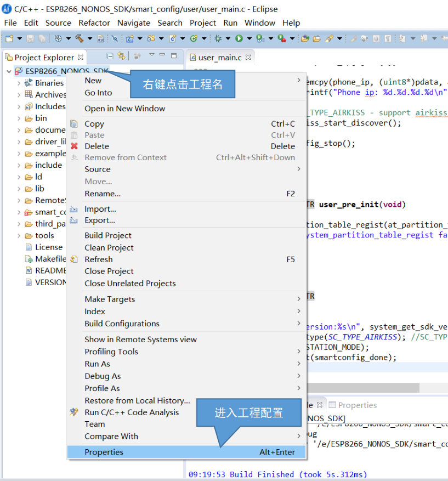This screenshot has height=481, width=448.
Task: Choose Close Unrelated Projects in the context menu
Action: 186,283
